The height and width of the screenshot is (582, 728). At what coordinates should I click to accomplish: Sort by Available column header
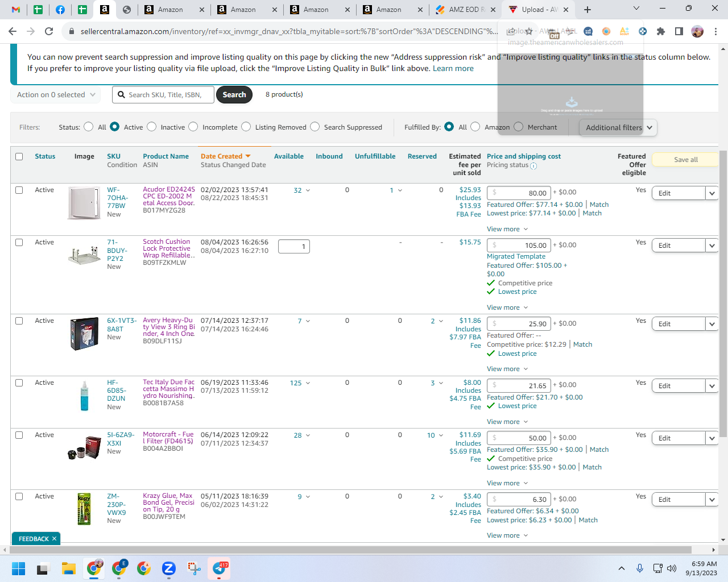point(289,156)
